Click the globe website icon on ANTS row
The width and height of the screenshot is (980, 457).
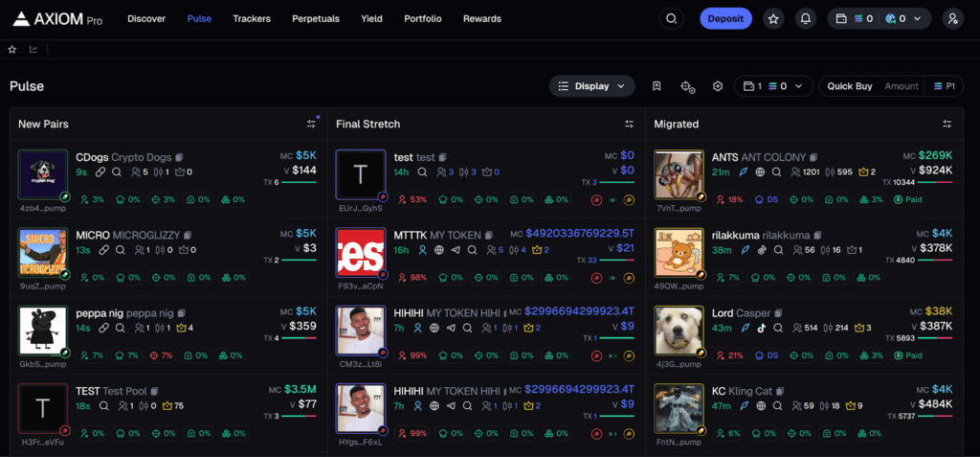760,172
